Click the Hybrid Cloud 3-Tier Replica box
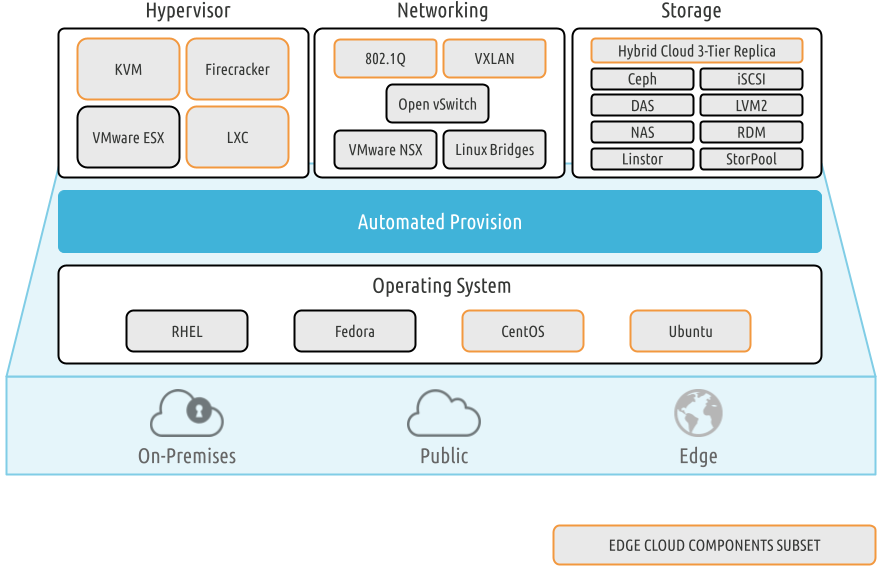The height and width of the screenshot is (566, 881). 696,51
